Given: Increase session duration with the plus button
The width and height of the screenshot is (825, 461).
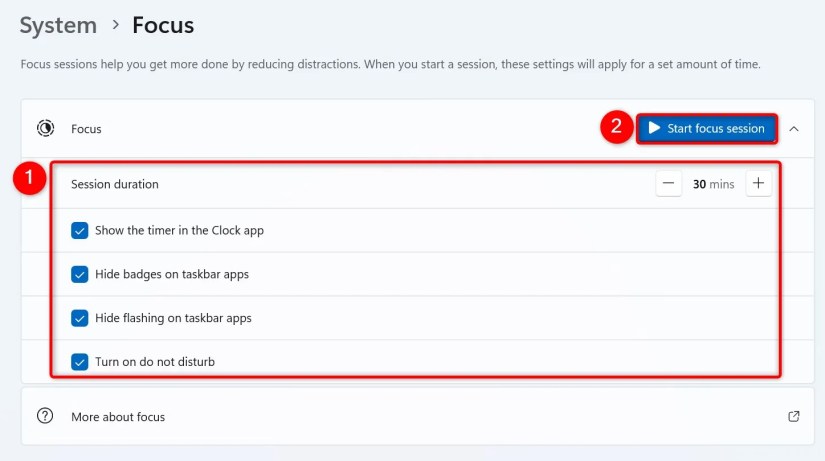Looking at the screenshot, I should point(758,184).
